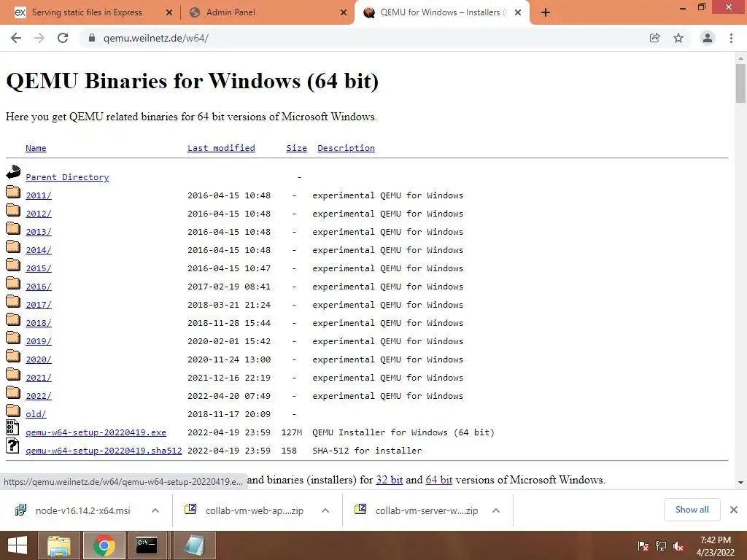
Task: Click binary file icon beside the .exe installer
Action: (x=13, y=427)
